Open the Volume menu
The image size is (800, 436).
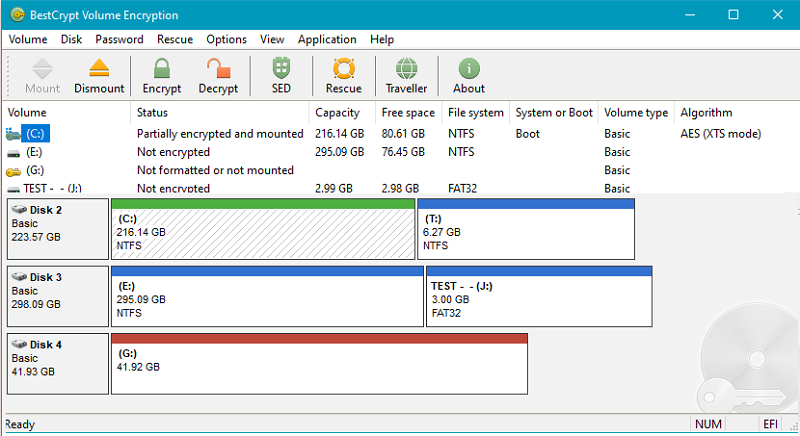[28, 39]
